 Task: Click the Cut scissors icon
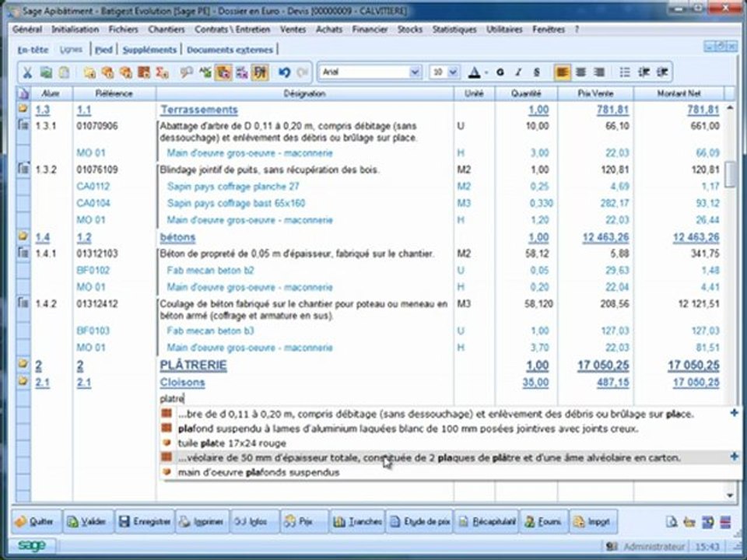pos(28,72)
